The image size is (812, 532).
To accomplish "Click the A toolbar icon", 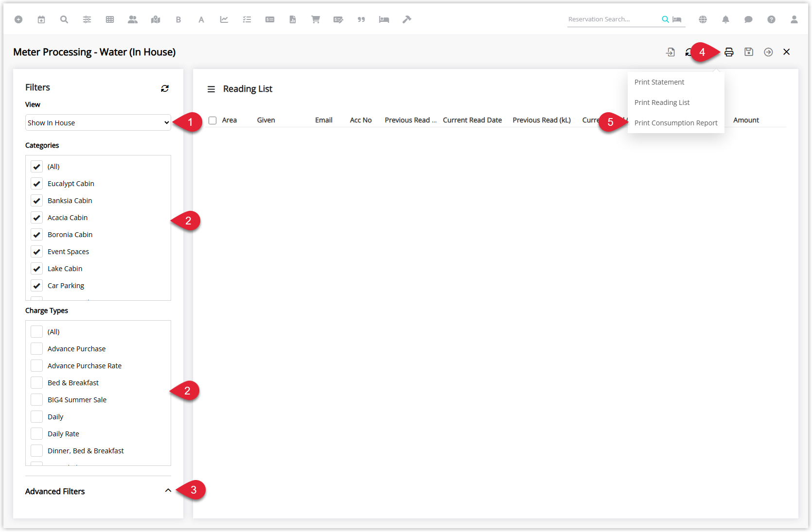I will 201,19.
